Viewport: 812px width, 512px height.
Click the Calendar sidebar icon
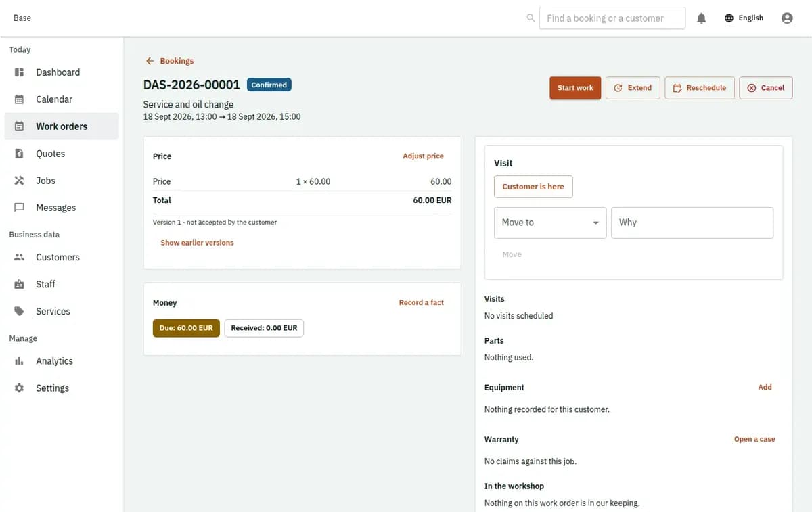coord(20,99)
